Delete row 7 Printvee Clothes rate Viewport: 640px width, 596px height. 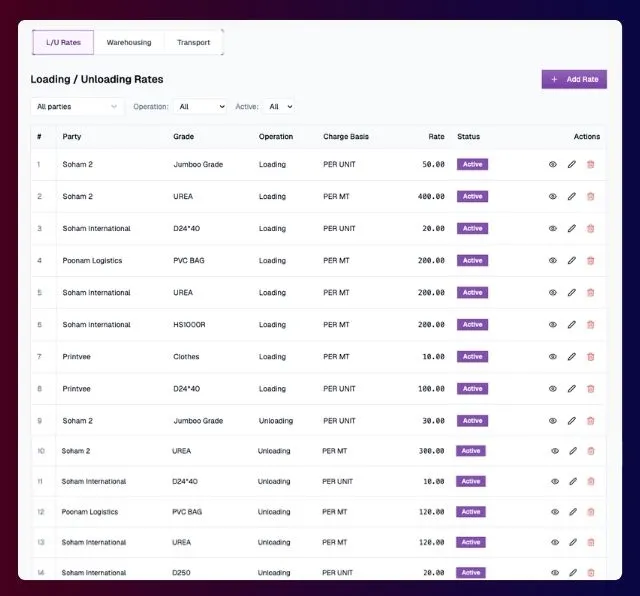[x=590, y=356]
